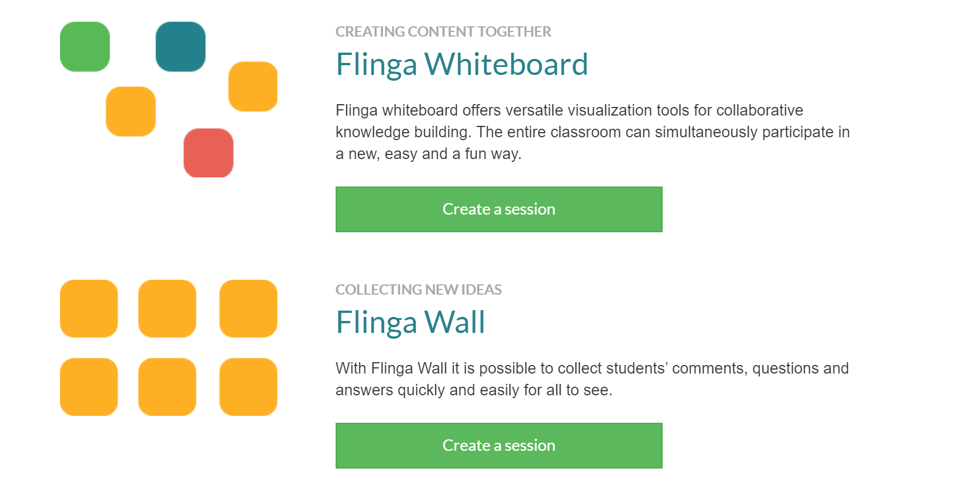Click the red square in Whiteboard logo

(209, 153)
